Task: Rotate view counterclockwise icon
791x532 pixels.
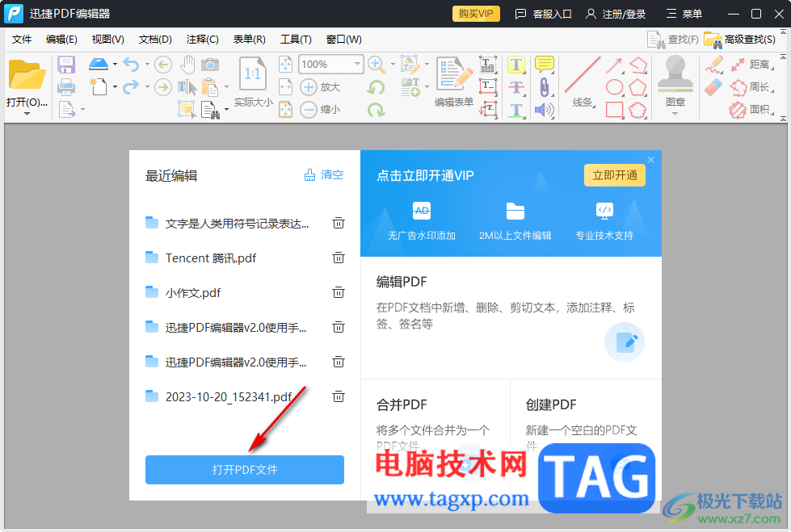Action: point(376,86)
